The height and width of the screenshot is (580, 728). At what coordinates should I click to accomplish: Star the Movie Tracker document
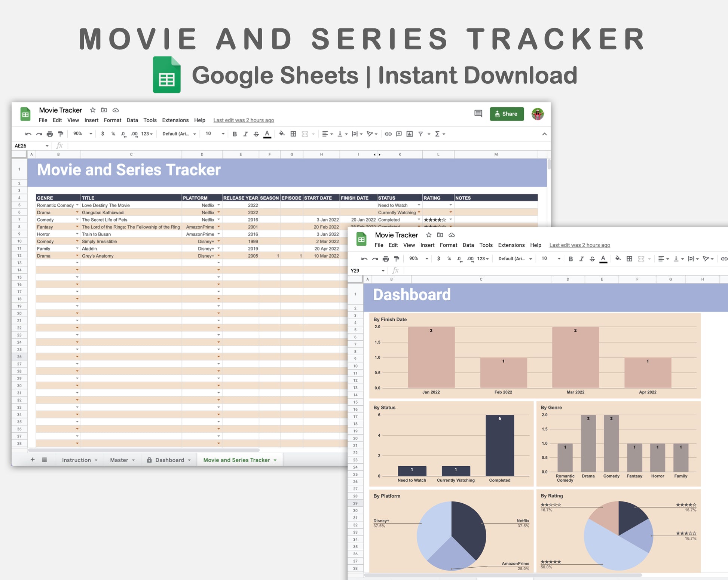[93, 110]
